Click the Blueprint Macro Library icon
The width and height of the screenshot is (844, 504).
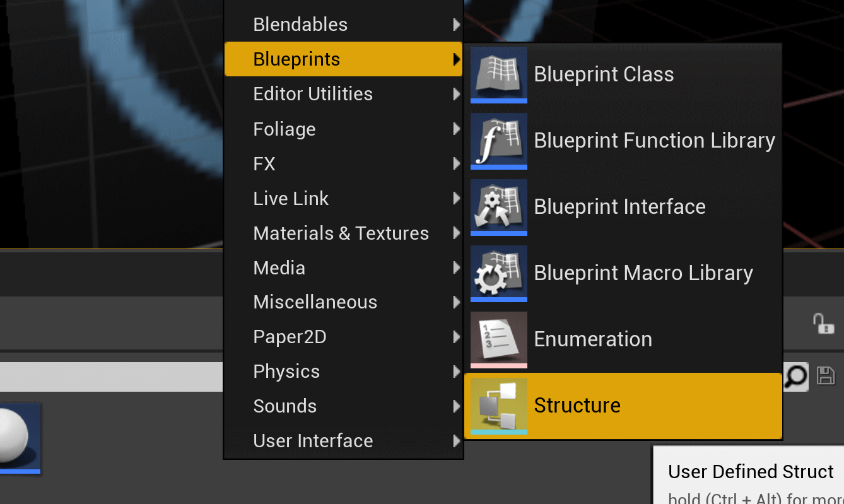498,273
